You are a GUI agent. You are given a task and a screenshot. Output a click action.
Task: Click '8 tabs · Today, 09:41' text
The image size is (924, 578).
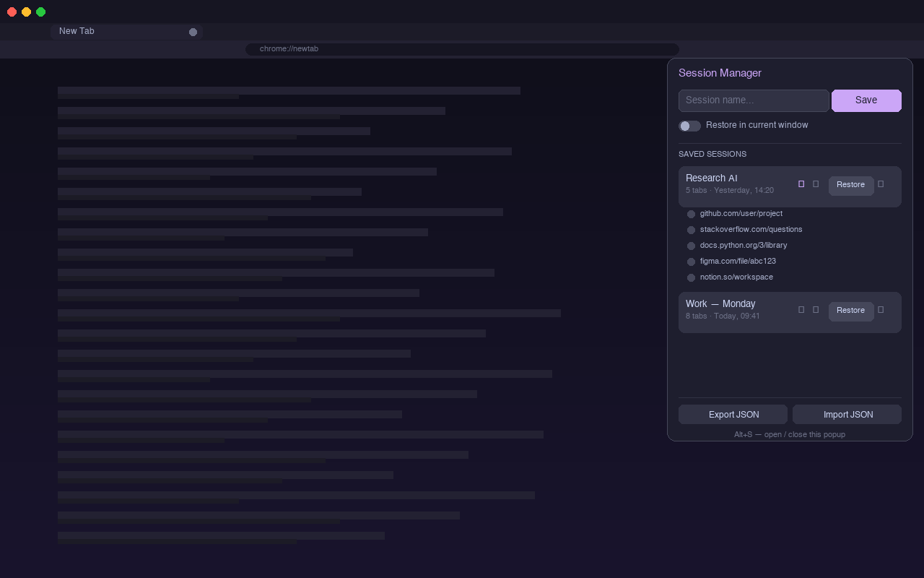tap(723, 316)
